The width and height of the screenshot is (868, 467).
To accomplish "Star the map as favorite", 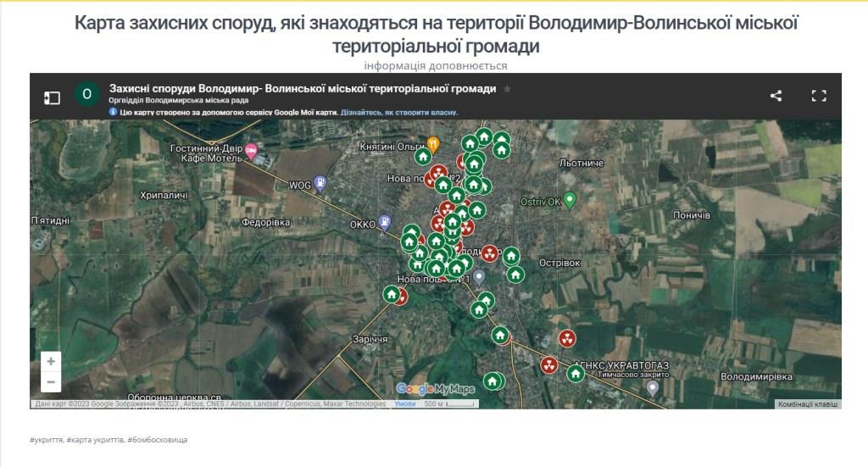I will tap(507, 89).
